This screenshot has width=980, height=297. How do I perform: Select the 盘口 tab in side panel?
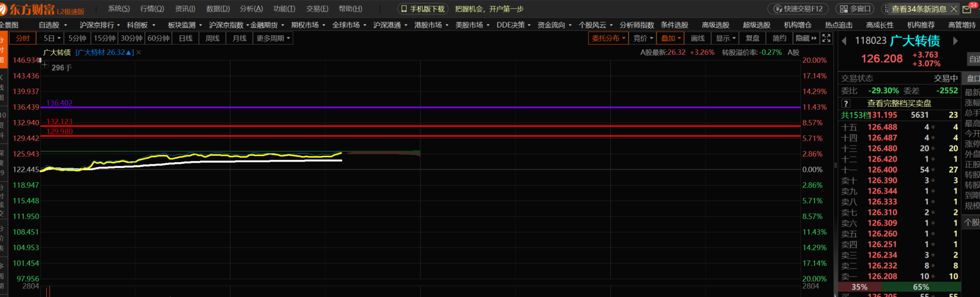pyautogui.click(x=972, y=78)
